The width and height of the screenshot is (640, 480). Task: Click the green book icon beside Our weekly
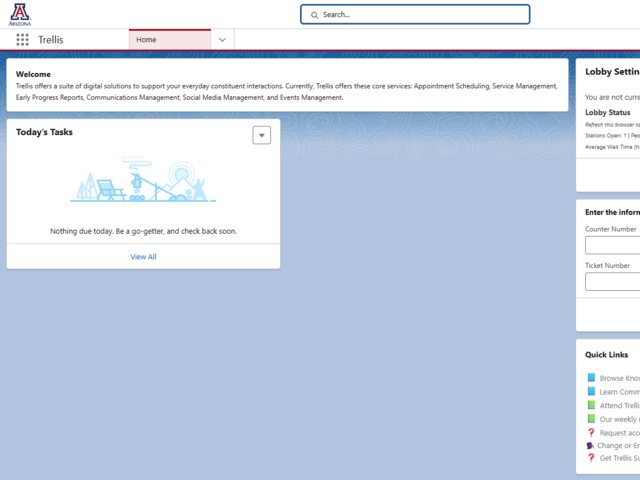coord(591,418)
